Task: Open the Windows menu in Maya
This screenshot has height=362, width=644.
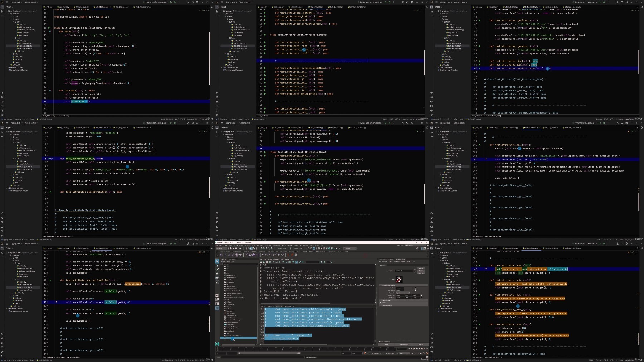Action: [248, 245]
